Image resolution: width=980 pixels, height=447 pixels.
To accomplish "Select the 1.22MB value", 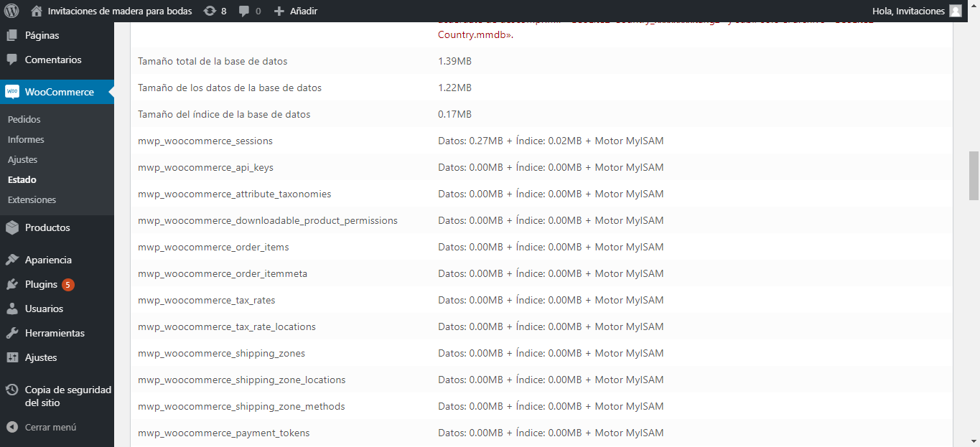I will tap(454, 88).
